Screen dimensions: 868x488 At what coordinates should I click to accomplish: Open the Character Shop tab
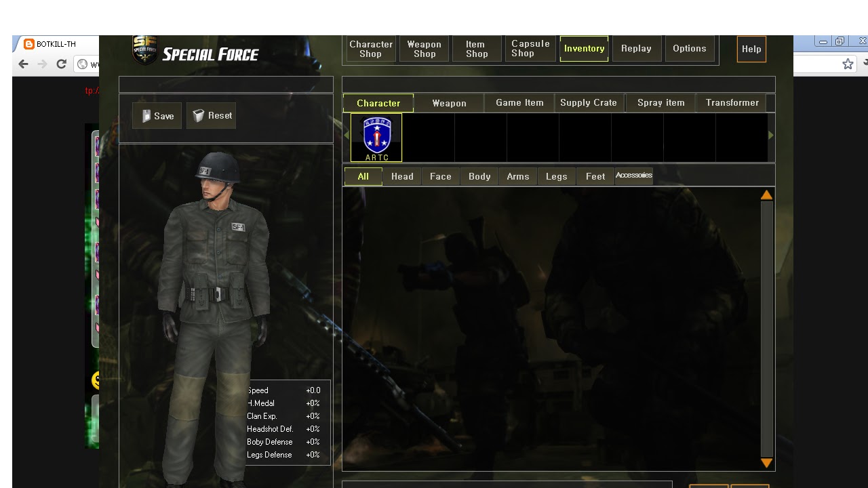click(371, 49)
